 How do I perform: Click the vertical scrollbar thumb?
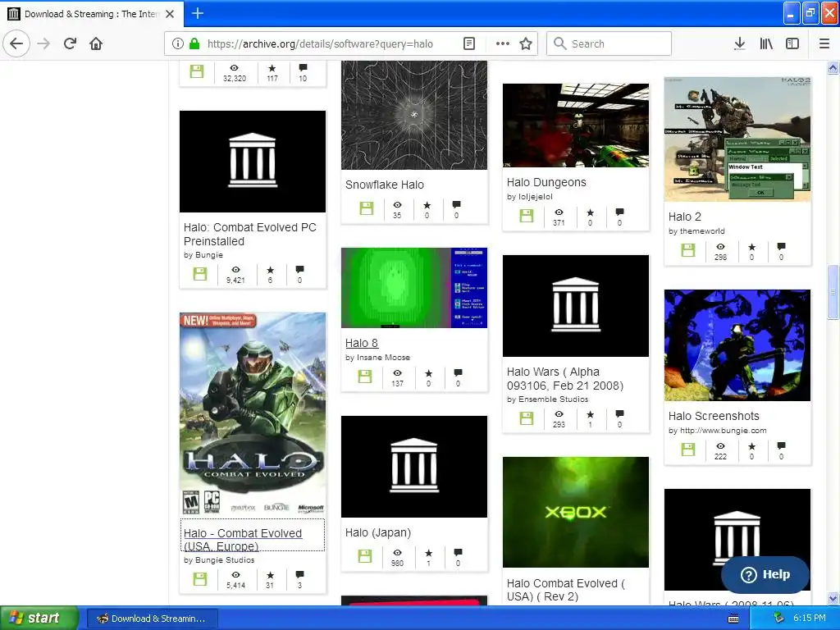pyautogui.click(x=833, y=293)
